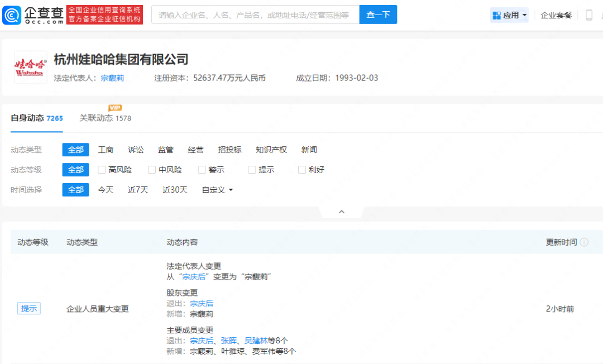The width and height of the screenshot is (603, 364).
Task: Select the 工商 dynamic type filter
Action: pos(106,150)
